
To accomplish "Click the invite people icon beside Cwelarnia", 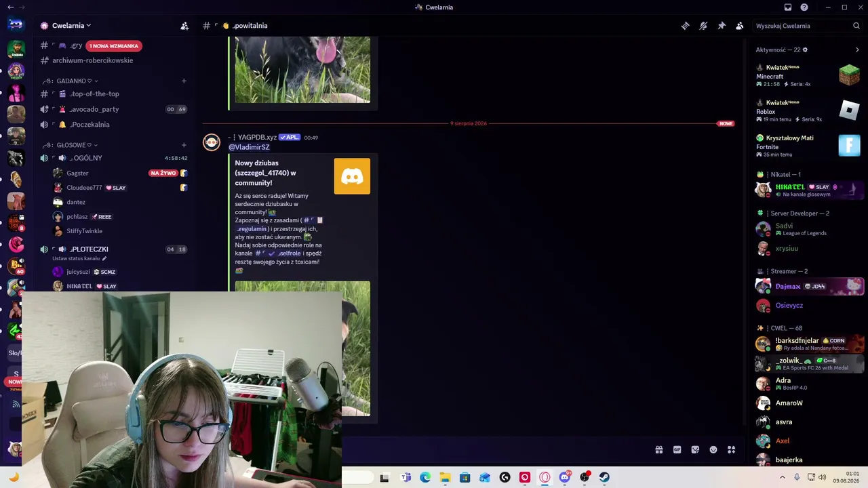I will click(184, 26).
